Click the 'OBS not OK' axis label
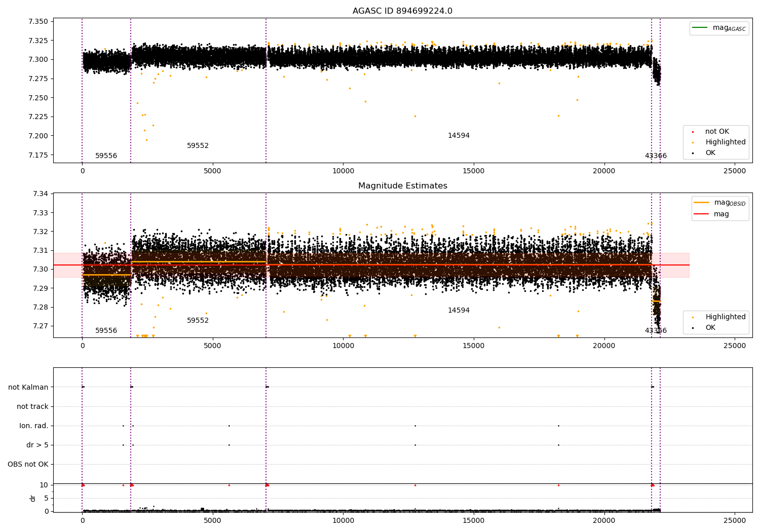This screenshot has width=760, height=532. pos(28,465)
